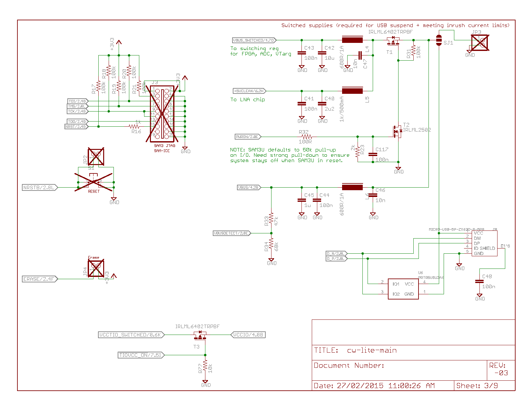Click capacitor C43 100n symbol

(x=301, y=53)
